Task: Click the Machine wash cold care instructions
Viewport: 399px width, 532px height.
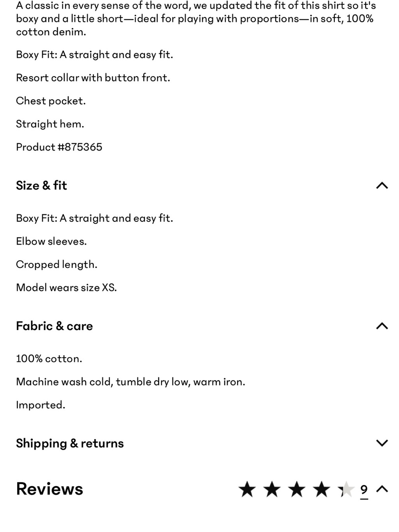Action: pos(130,382)
